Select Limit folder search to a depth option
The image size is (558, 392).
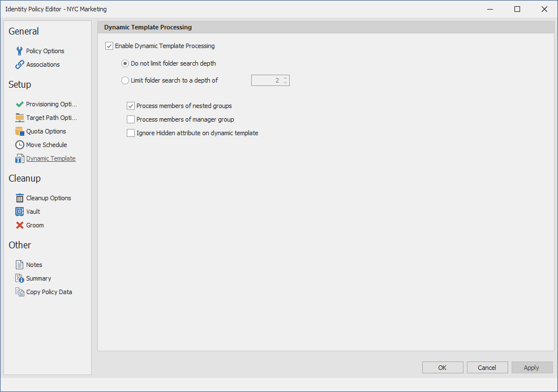pyautogui.click(x=125, y=80)
